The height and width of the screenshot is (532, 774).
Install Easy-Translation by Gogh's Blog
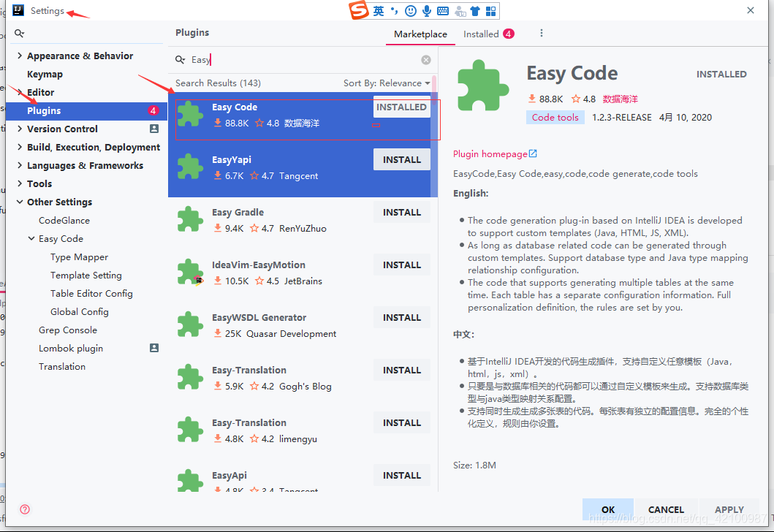click(402, 370)
